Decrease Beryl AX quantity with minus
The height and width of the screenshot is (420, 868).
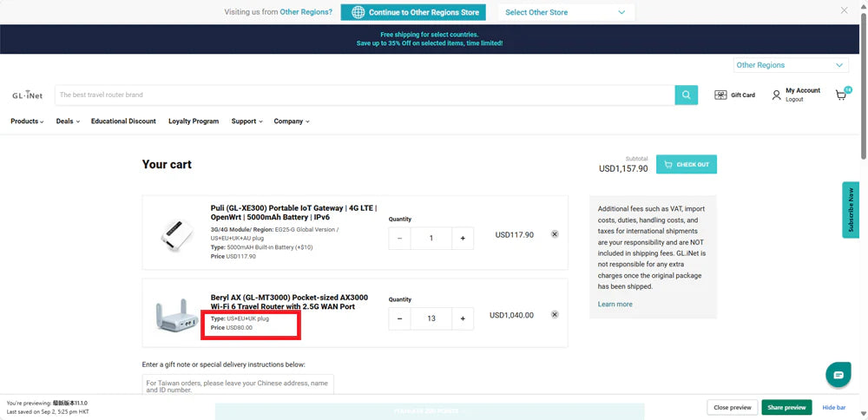pyautogui.click(x=400, y=318)
